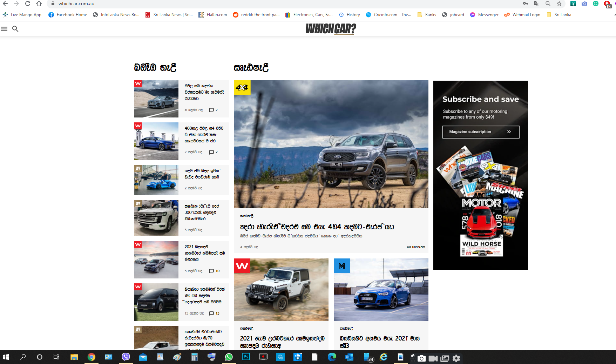Open File Explorer from the taskbar

(74, 357)
